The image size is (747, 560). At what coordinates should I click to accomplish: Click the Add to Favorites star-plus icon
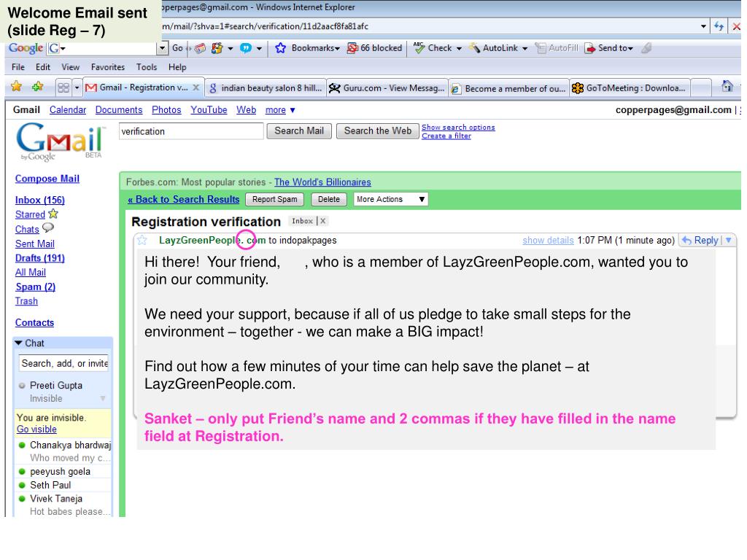[38, 86]
